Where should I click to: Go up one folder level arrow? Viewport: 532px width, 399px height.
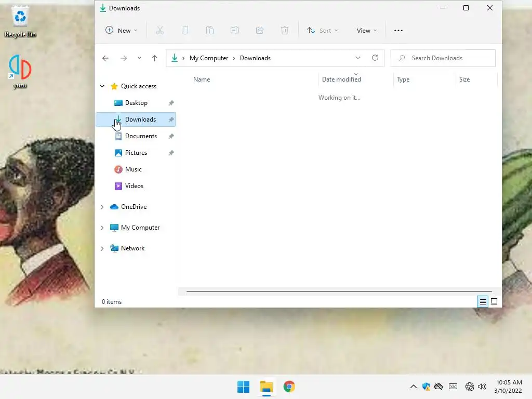tap(154, 58)
